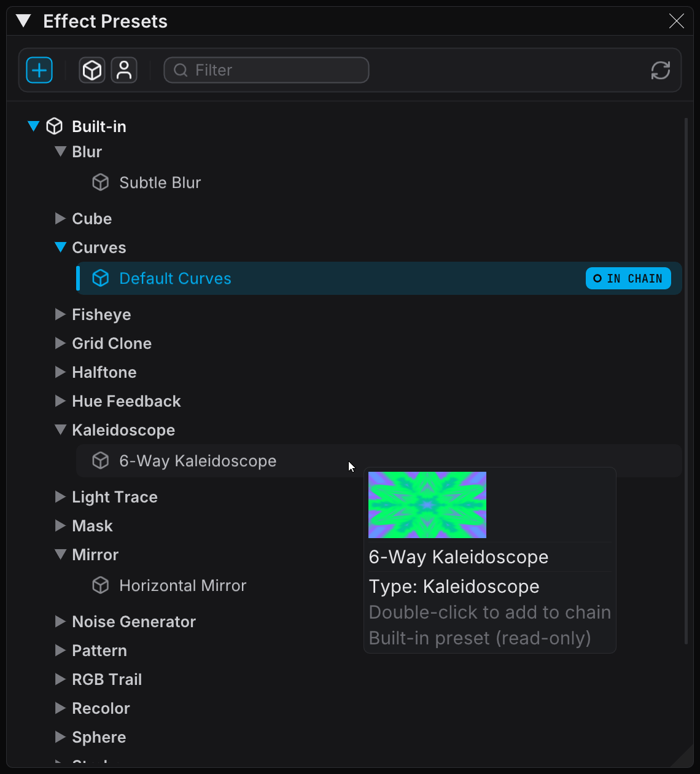This screenshot has width=700, height=774.
Task: Click the Built-in cube icon
Action: (x=55, y=127)
